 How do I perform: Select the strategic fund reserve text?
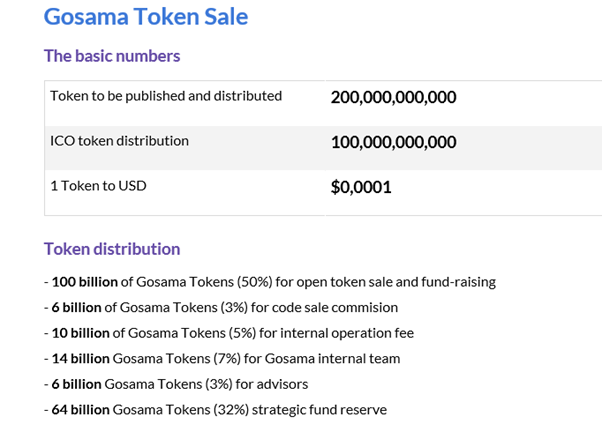(x=319, y=410)
